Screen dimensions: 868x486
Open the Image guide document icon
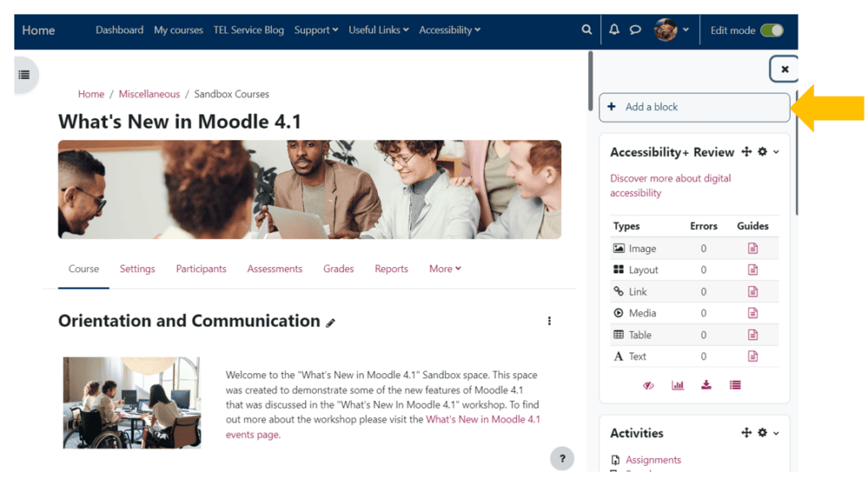752,249
